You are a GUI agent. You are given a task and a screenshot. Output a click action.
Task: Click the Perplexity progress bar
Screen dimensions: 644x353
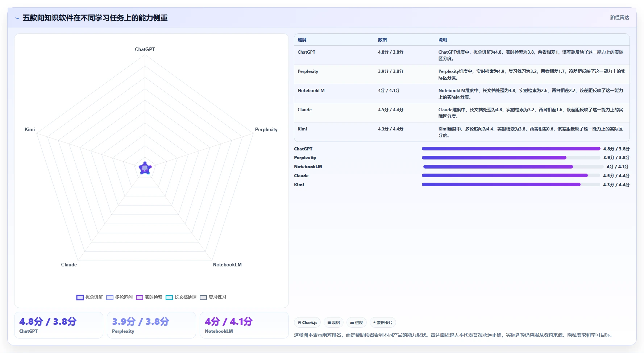[x=511, y=158]
